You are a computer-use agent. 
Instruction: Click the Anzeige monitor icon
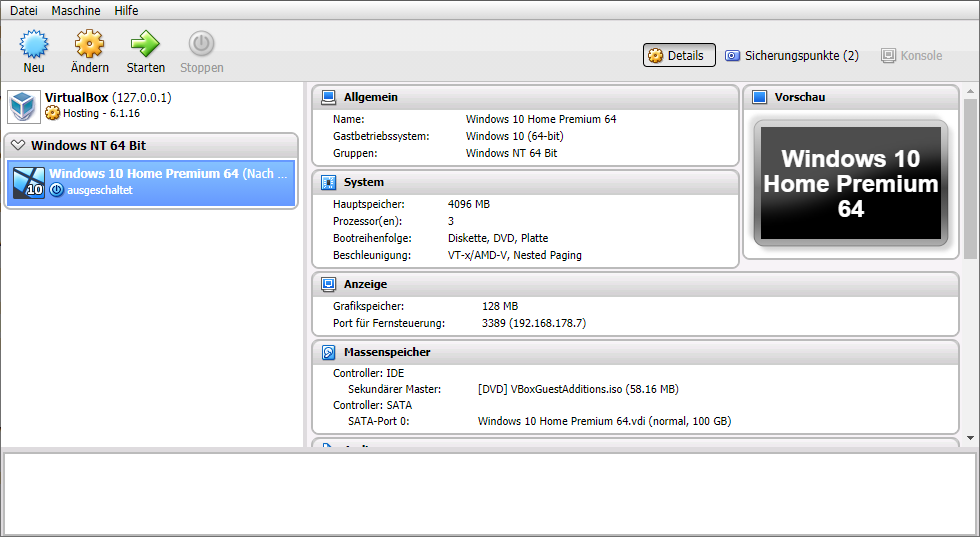point(328,284)
